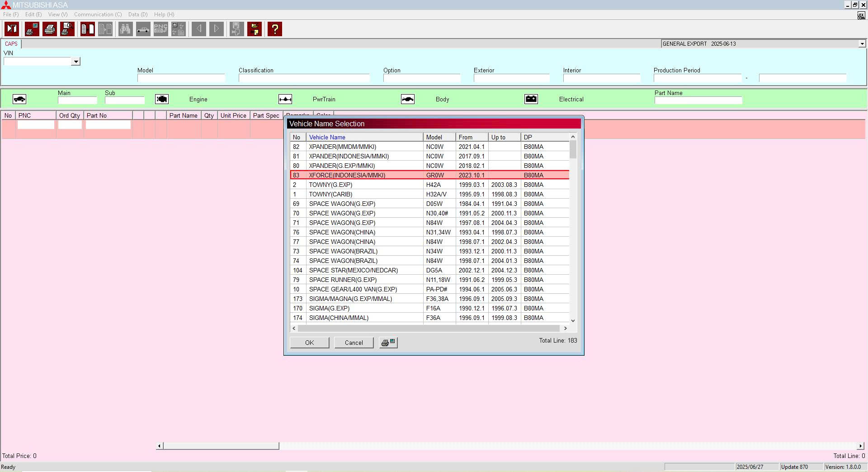Select the PwrTrain category icon
Screen dimensions: 868x472
point(285,99)
